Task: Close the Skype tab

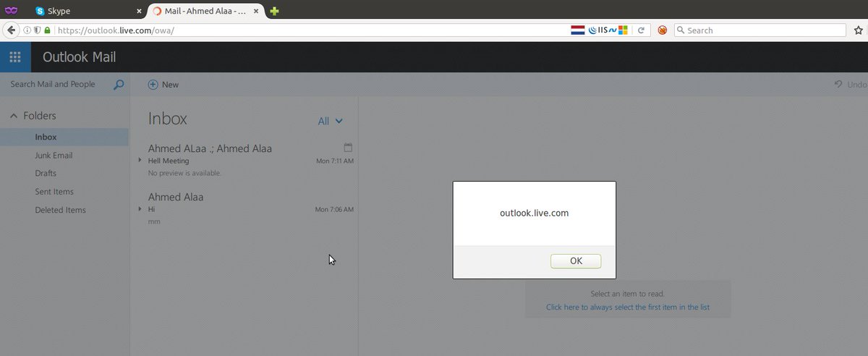Action: tap(139, 12)
